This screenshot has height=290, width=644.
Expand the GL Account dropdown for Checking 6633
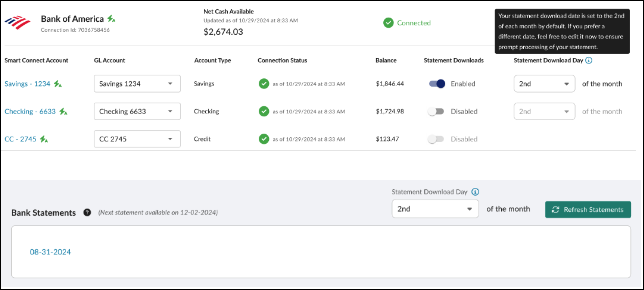[x=170, y=111]
